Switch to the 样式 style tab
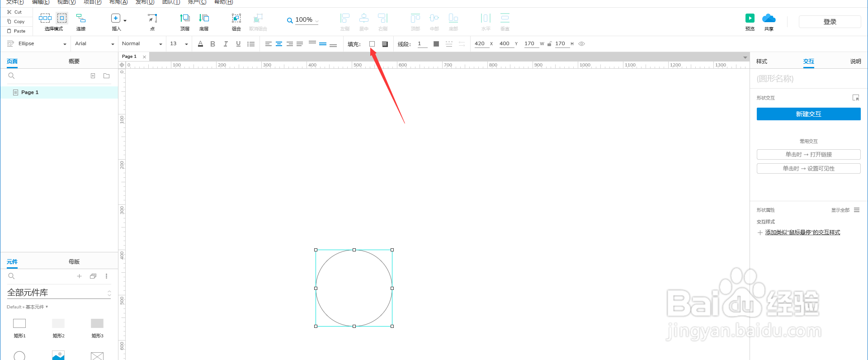Screen dimensions: 868x360 (x=762, y=61)
